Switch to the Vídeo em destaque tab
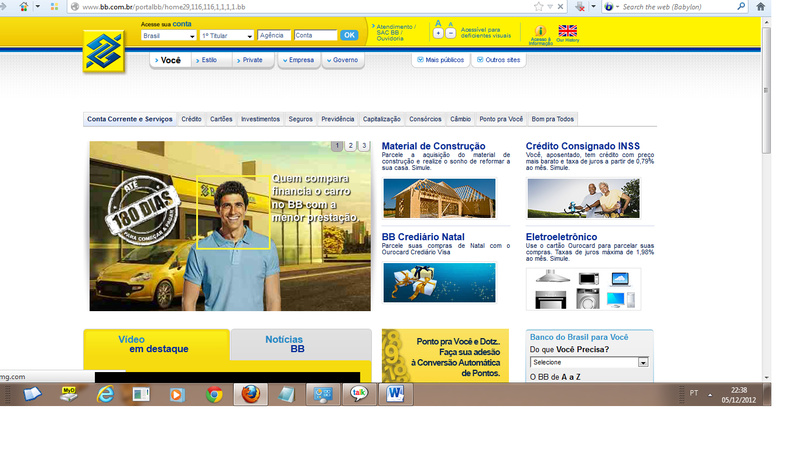This screenshot has height=450, width=800. [x=156, y=344]
